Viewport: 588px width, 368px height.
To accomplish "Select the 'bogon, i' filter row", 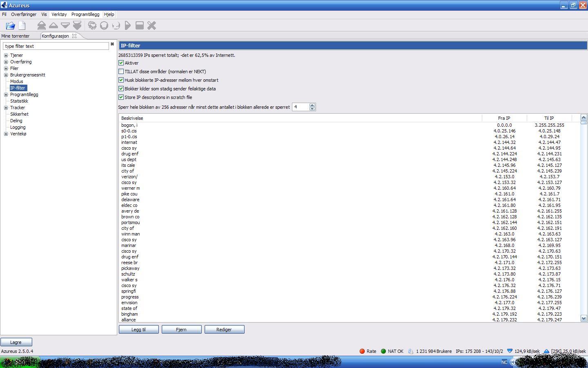I will pos(349,125).
